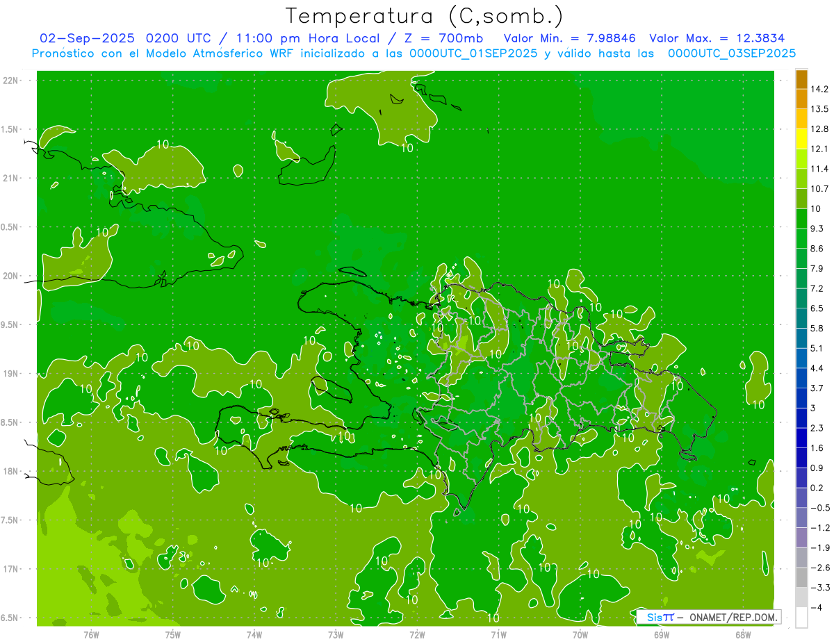Click the '0.9' colorbar value
This screenshot has height=644, width=834.
[x=817, y=468]
